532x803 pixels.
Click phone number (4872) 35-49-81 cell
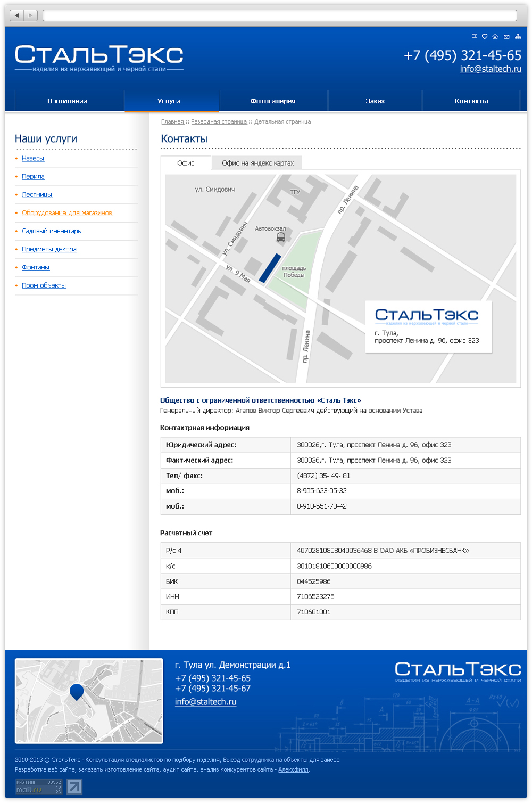[405, 476]
